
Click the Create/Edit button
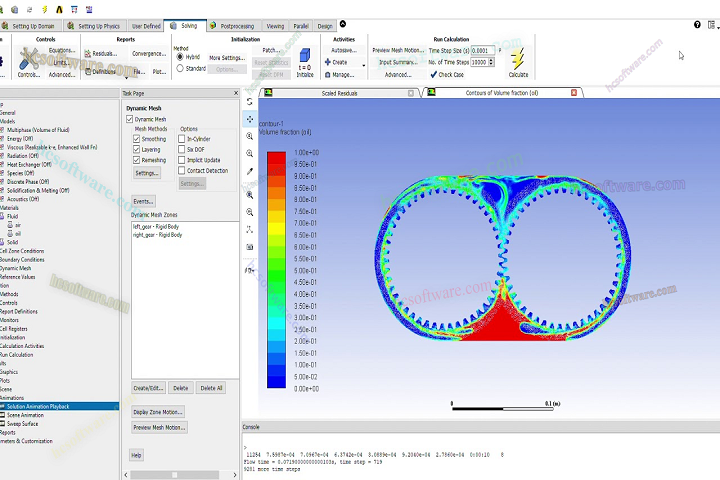(x=148, y=388)
